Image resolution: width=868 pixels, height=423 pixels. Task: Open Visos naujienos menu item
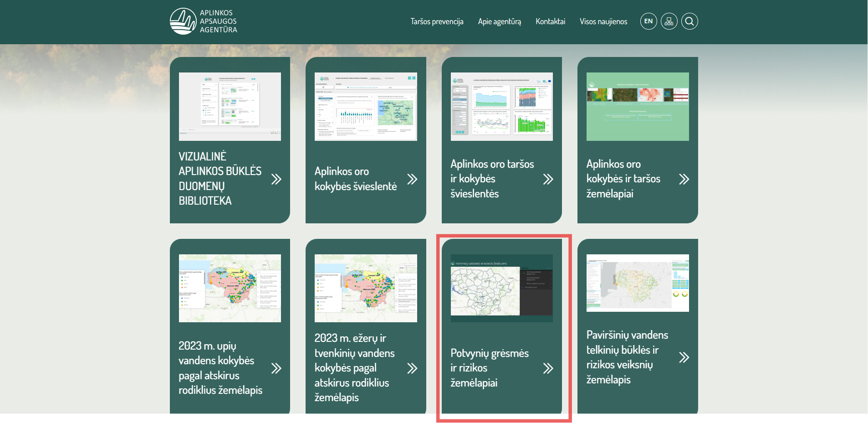603,21
